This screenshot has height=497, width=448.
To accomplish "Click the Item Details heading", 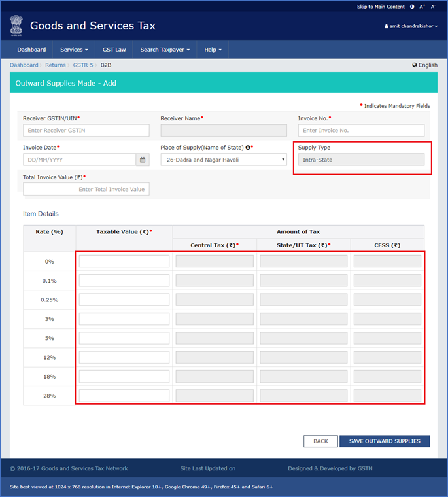I will coord(41,214).
